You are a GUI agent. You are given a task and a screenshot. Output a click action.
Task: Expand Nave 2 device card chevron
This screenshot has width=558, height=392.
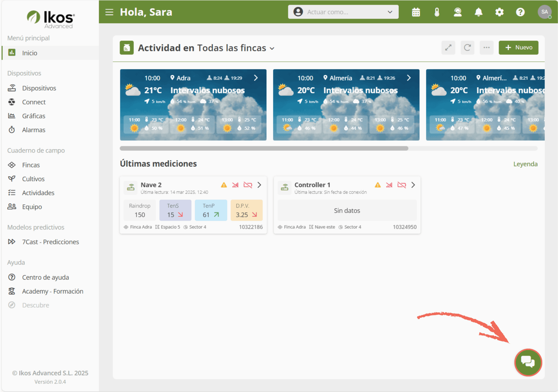tap(259, 185)
